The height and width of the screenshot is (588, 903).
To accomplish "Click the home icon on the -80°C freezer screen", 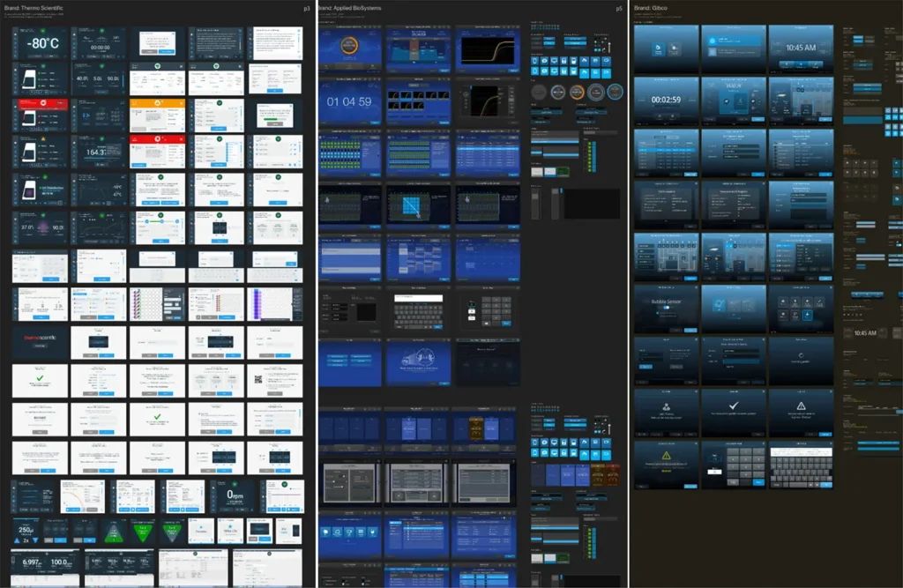I will tap(15, 34).
